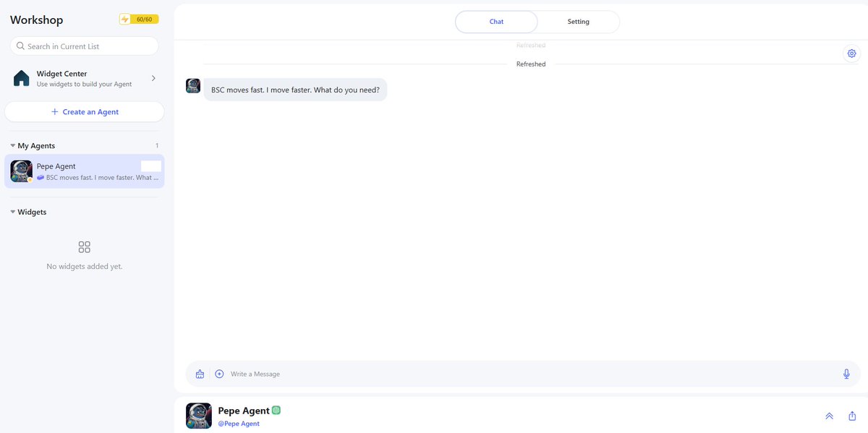Click the Refreshed divider label

point(531,64)
